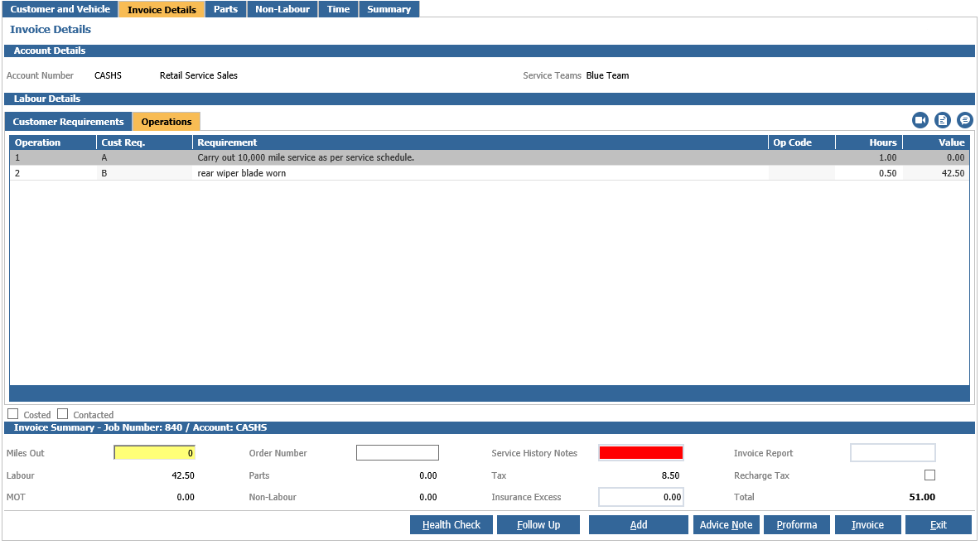
Task: Focus the Order Number input box
Action: 398,453
